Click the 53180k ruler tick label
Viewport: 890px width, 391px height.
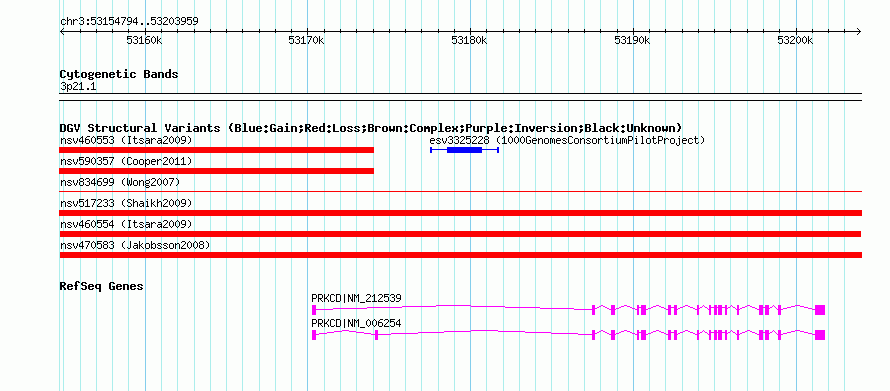click(x=469, y=40)
